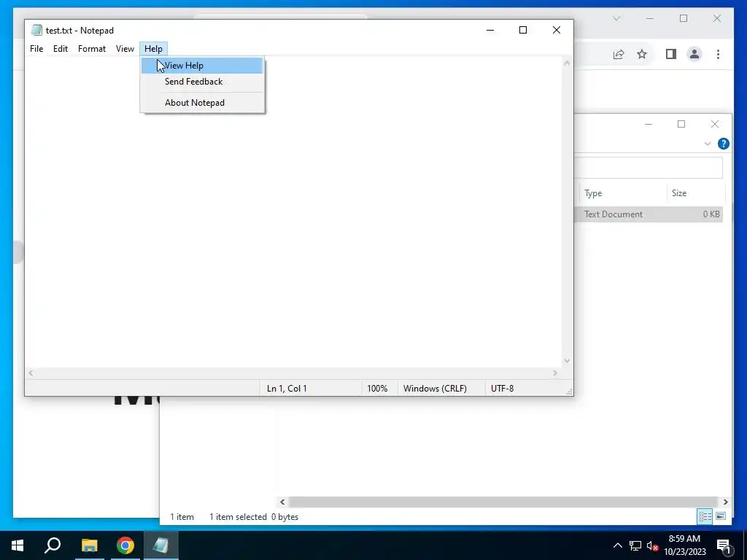Click the Explorer horizontal scrollbar thumb
The height and width of the screenshot is (560, 747).
pos(503,502)
